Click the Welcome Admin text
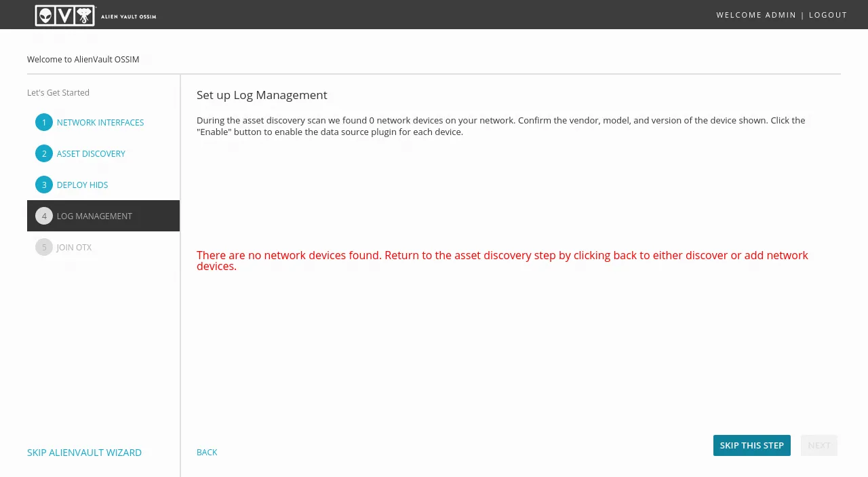 (756, 15)
